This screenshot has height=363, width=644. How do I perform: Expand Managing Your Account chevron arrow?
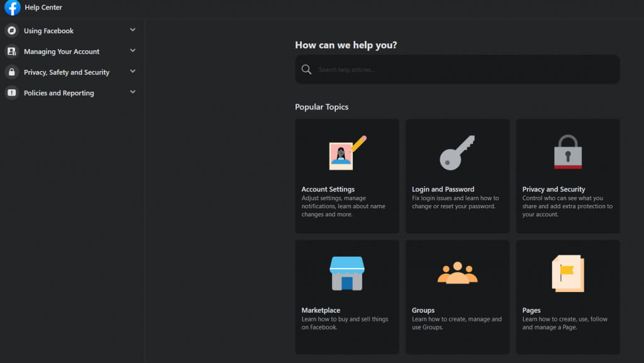(x=133, y=51)
